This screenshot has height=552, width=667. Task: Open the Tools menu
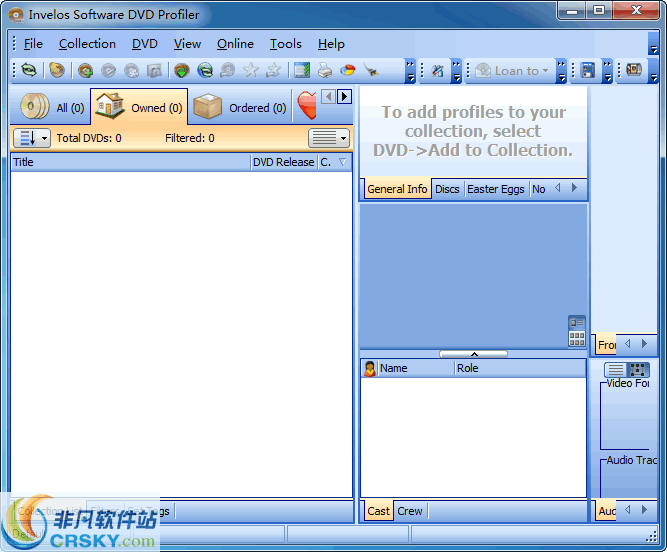285,44
